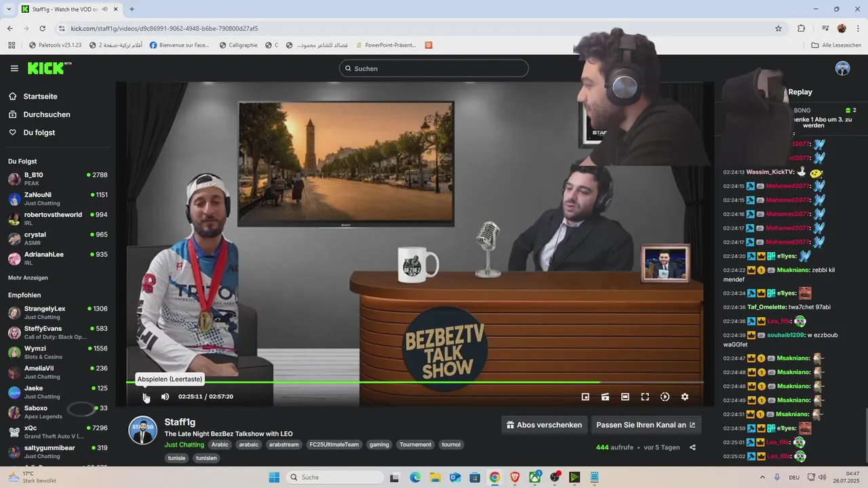Screen dimensions: 868x488
Task: Expand the list with Mehr Anzeigen
Action: tap(28, 278)
